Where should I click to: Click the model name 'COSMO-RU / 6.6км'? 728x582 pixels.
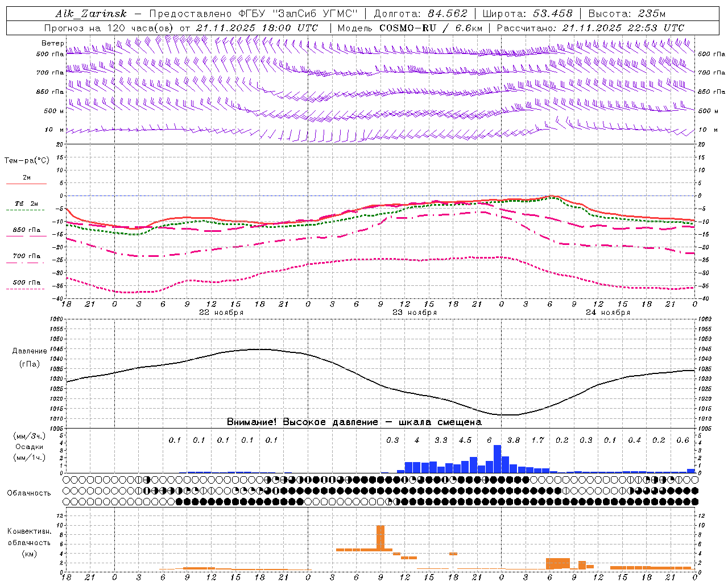coord(431,28)
